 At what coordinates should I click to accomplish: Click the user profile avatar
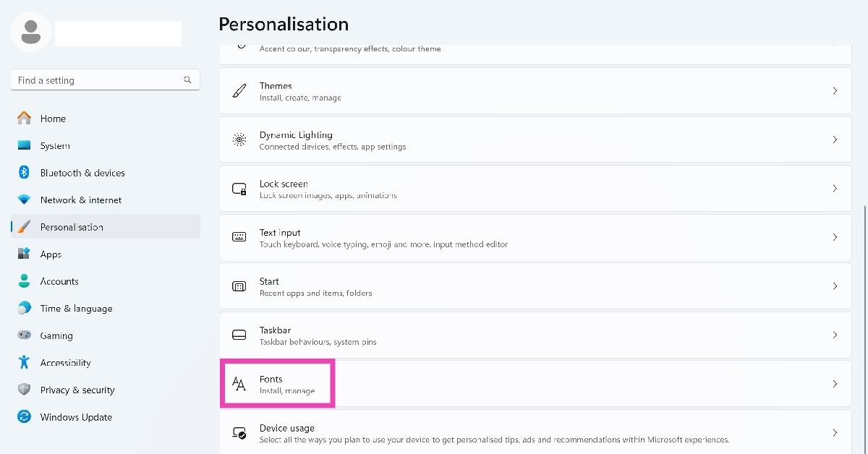(x=31, y=32)
